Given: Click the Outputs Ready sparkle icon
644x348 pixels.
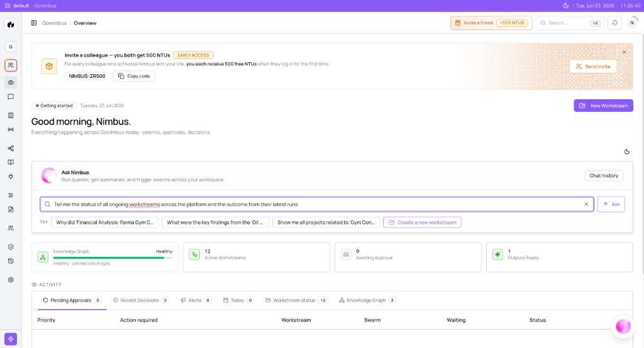Looking at the screenshot, I should click(x=497, y=255).
